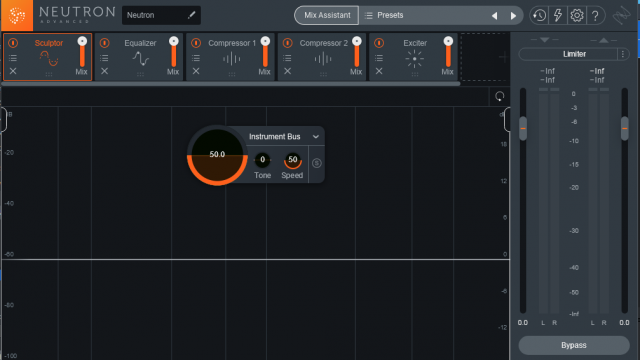Remove the Compressor 2 module
The height and width of the screenshot is (360, 640).
(x=287, y=71)
